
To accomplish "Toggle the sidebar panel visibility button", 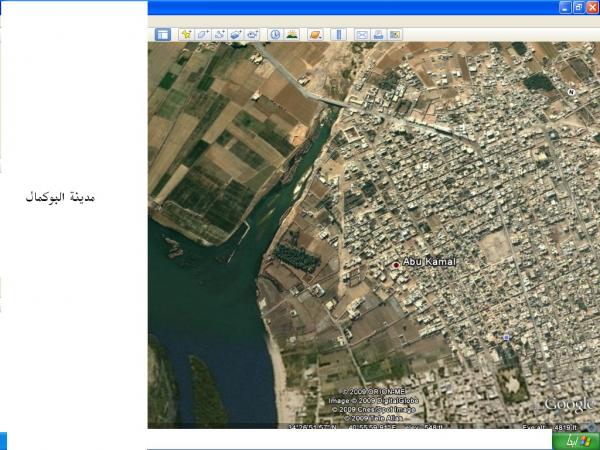I will pyautogui.click(x=162, y=34).
